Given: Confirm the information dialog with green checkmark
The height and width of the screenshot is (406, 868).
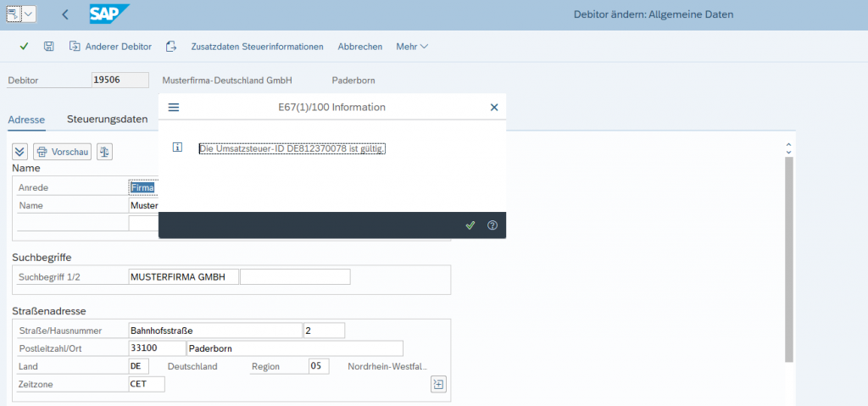Looking at the screenshot, I should pos(470,225).
